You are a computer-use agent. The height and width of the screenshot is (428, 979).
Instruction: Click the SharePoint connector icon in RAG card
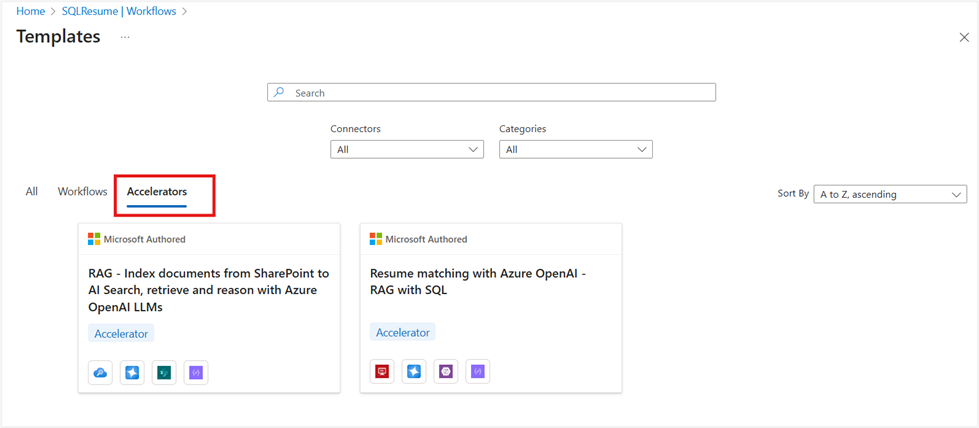(x=164, y=372)
